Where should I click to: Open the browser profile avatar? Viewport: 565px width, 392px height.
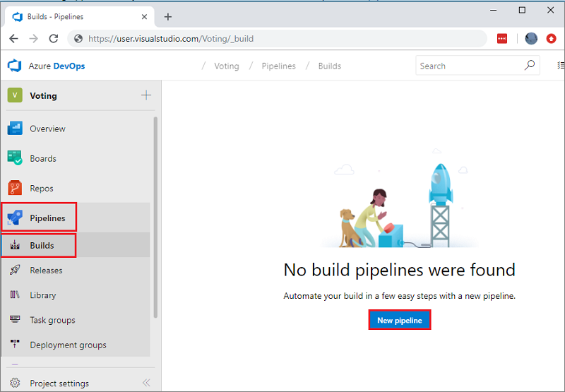tap(531, 39)
